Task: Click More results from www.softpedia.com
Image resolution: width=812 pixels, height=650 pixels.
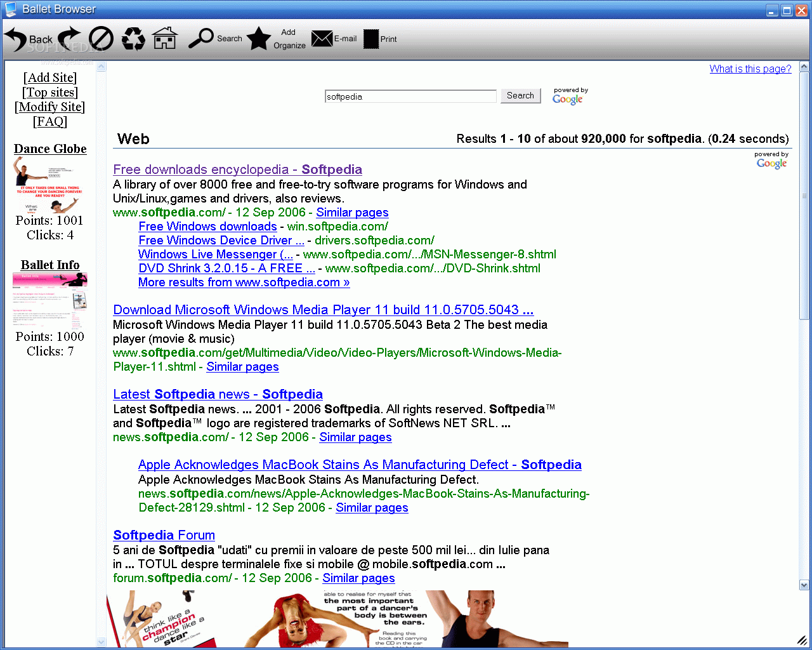Action: click(x=244, y=282)
